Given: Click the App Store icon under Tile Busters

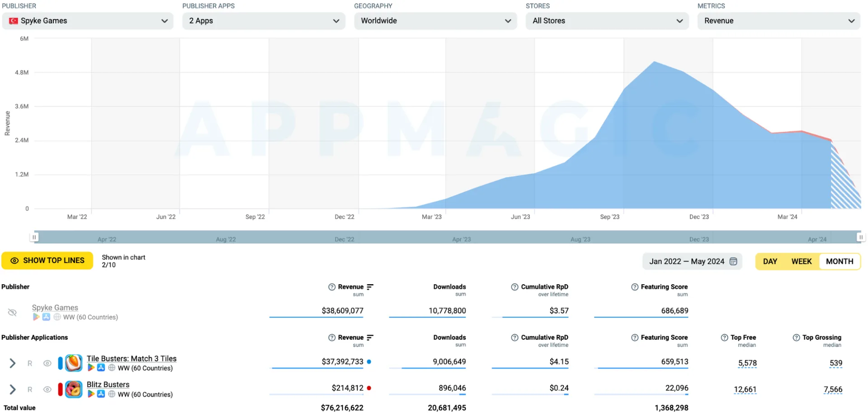Looking at the screenshot, I should click(x=101, y=368).
